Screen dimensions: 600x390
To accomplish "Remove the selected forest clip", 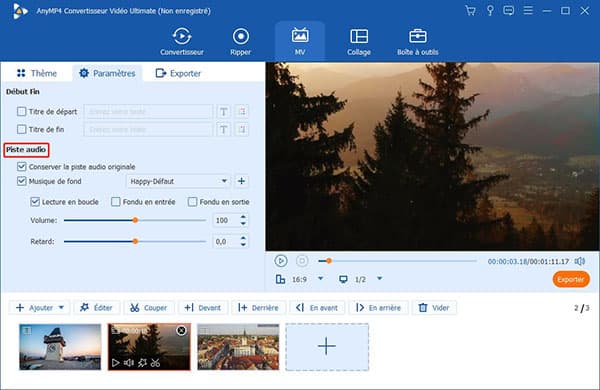I will [x=181, y=330].
